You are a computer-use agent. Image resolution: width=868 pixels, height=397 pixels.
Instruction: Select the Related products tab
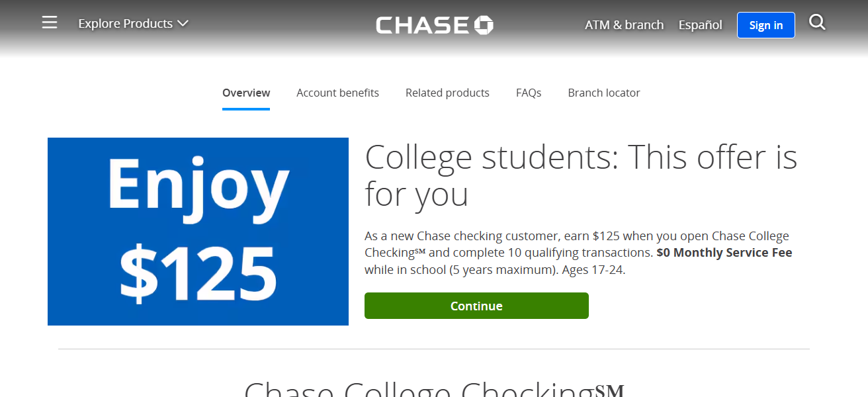[x=447, y=93]
